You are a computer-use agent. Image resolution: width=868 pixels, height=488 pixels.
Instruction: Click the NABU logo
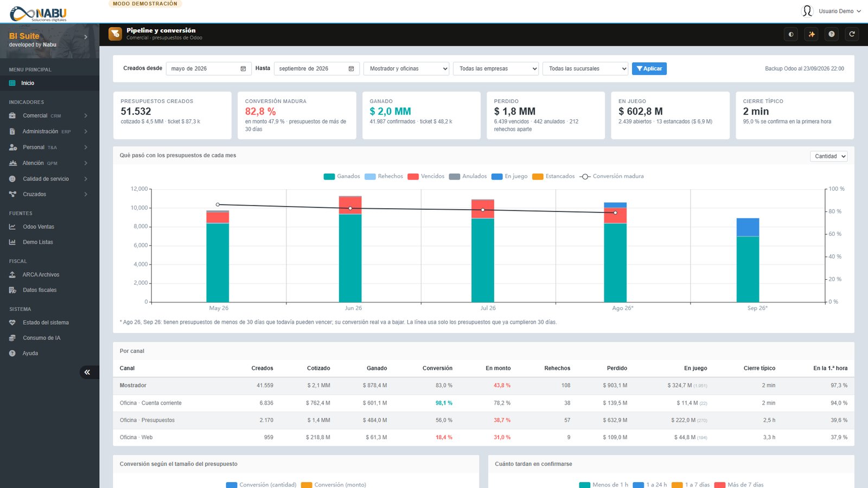click(39, 14)
